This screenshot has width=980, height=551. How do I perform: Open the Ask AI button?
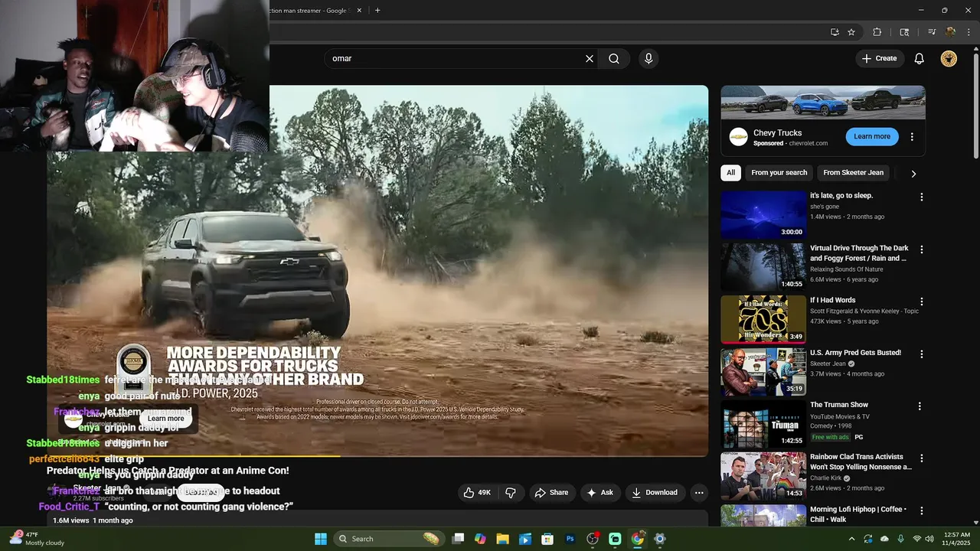pyautogui.click(x=600, y=492)
